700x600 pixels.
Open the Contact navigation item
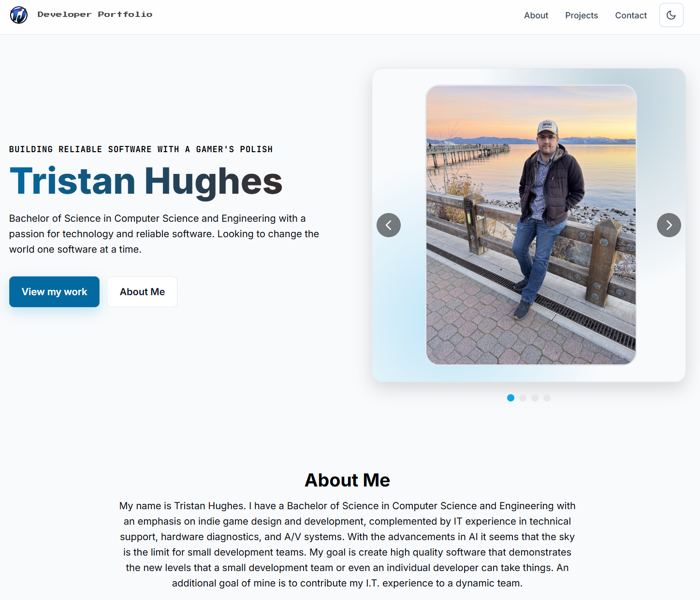pyautogui.click(x=631, y=15)
